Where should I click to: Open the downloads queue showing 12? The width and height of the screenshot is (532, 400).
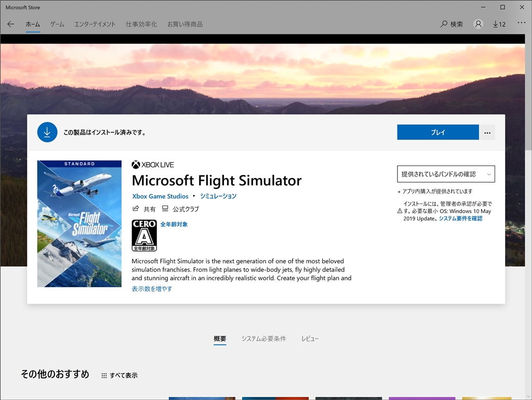(499, 24)
